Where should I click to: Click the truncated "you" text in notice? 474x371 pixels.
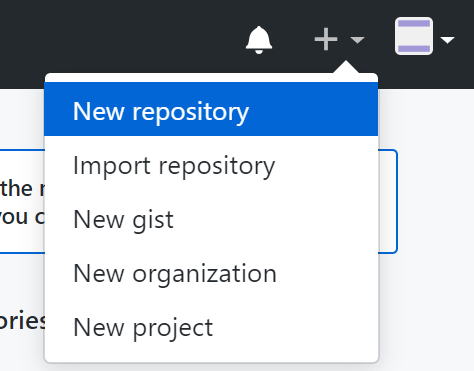point(14,217)
